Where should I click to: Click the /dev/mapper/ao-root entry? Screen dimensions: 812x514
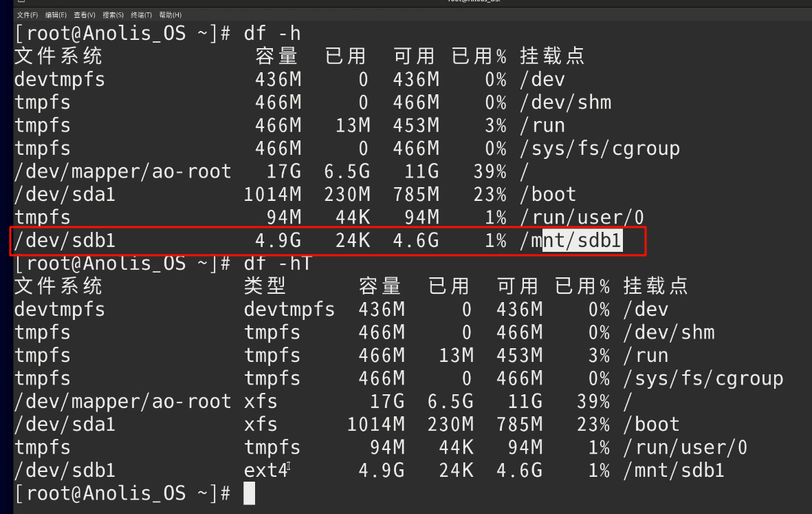[122, 171]
